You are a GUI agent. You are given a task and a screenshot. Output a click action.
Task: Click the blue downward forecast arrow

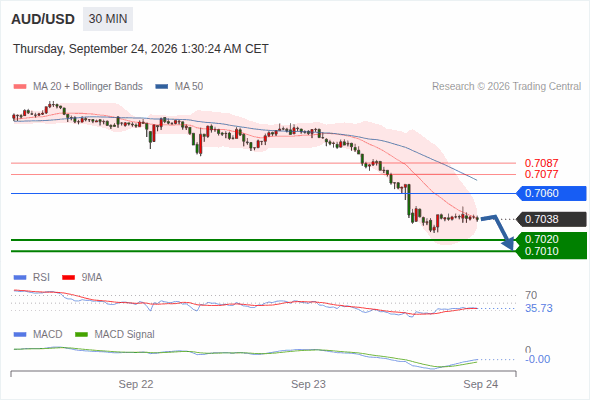498,232
